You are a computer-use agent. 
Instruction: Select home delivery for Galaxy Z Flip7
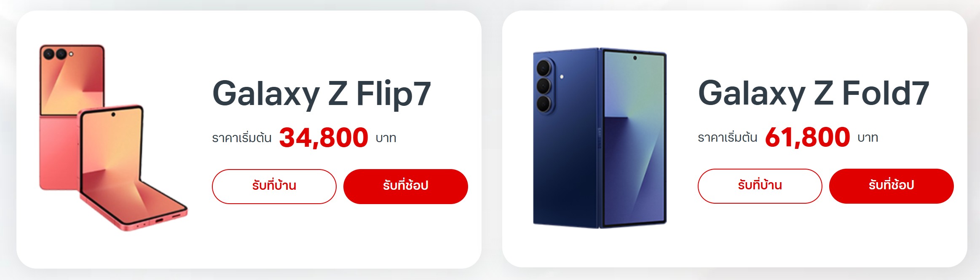click(x=274, y=186)
